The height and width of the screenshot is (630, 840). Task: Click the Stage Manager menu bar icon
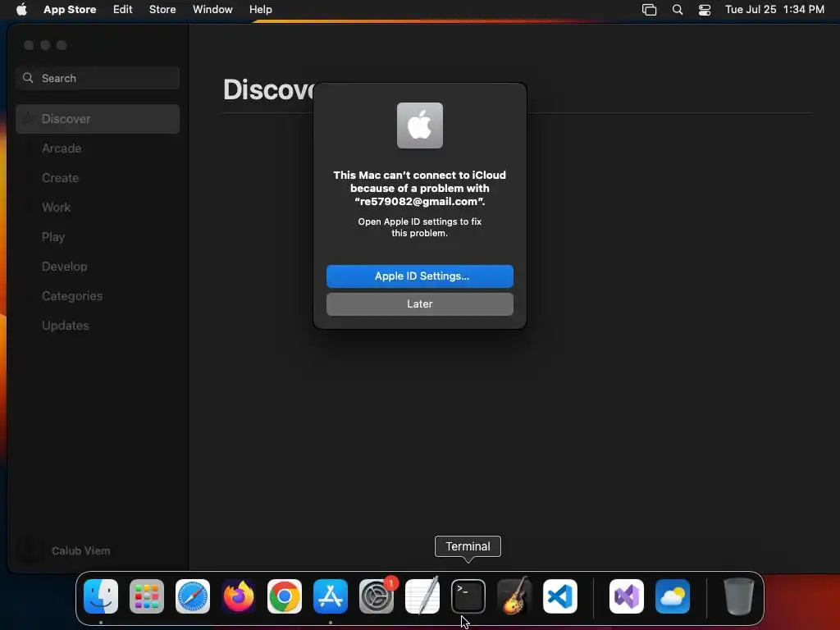pyautogui.click(x=650, y=10)
